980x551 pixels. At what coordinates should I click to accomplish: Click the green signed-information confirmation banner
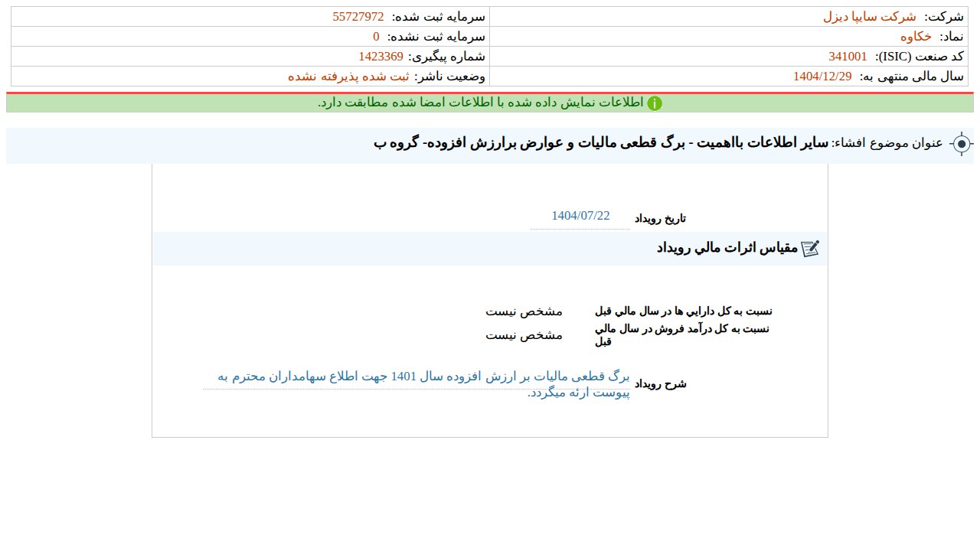[x=490, y=103]
